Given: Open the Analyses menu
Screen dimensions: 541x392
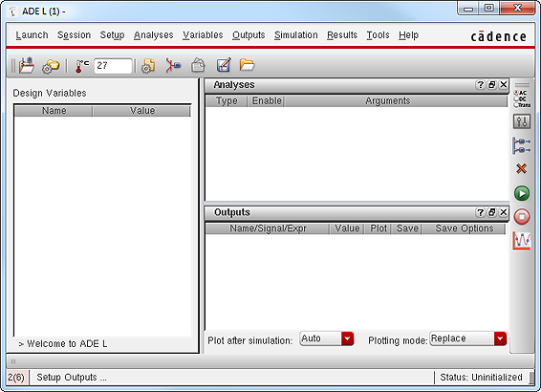Looking at the screenshot, I should [x=154, y=35].
